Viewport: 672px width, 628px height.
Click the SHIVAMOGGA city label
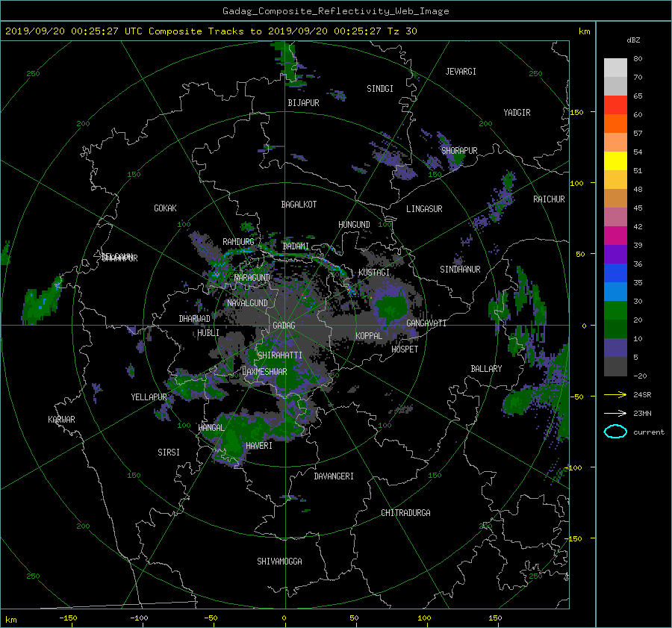click(279, 562)
